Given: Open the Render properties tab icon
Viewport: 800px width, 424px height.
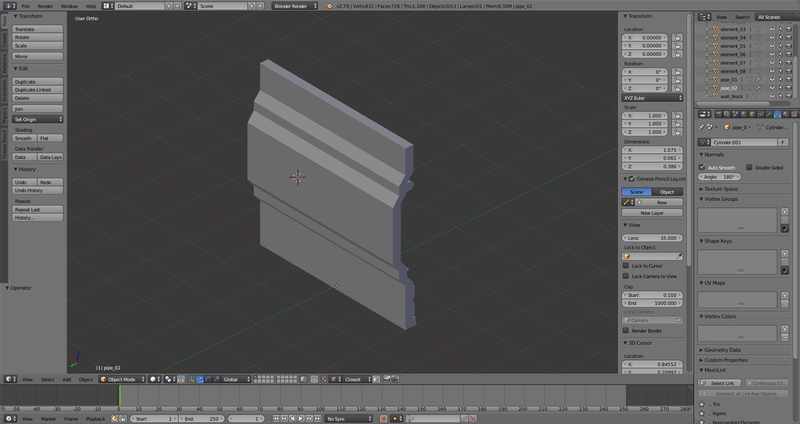Looking at the screenshot, I should [718, 114].
